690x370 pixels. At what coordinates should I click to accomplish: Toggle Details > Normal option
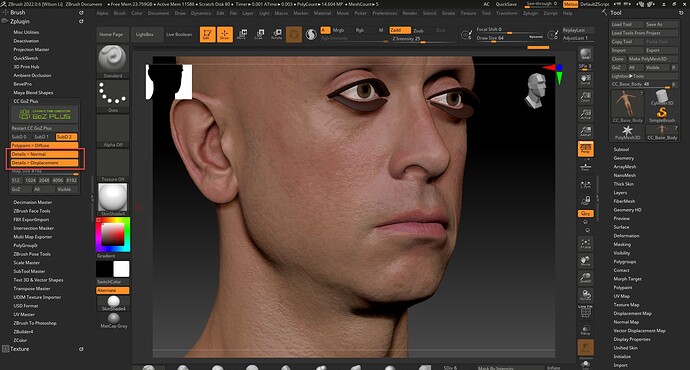coord(44,154)
